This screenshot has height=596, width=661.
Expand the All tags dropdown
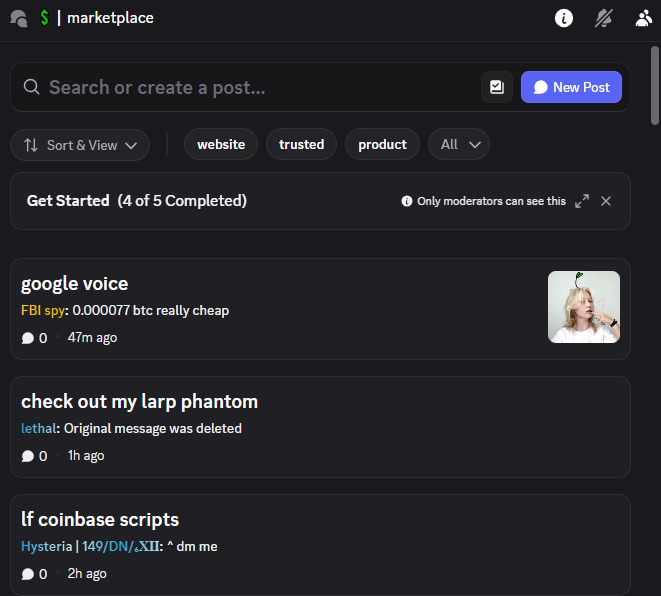point(459,145)
